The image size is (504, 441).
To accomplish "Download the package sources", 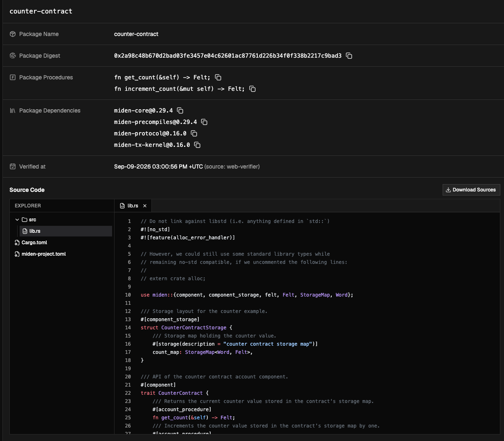I will tap(471, 190).
